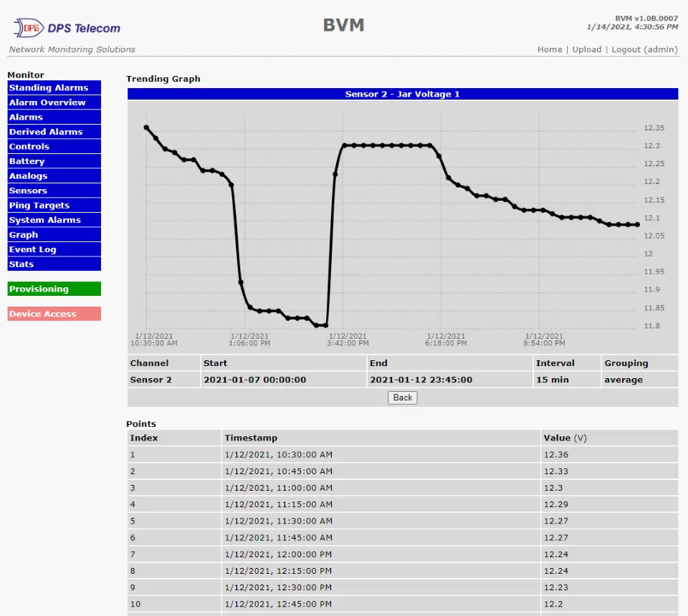Click the Home link
The height and width of the screenshot is (616, 688).
pyautogui.click(x=550, y=49)
